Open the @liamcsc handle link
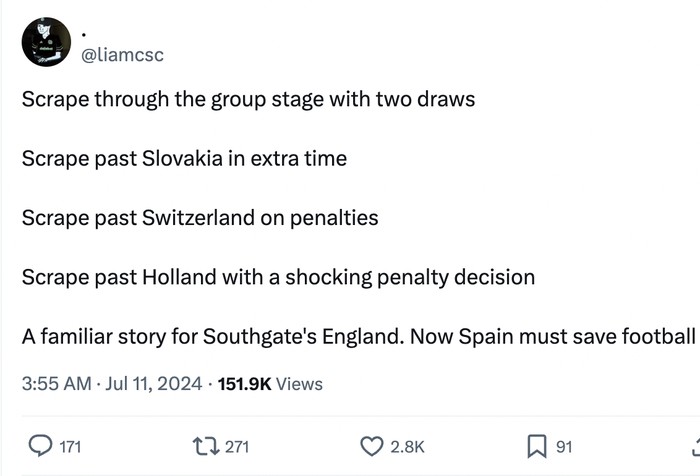 (x=122, y=55)
